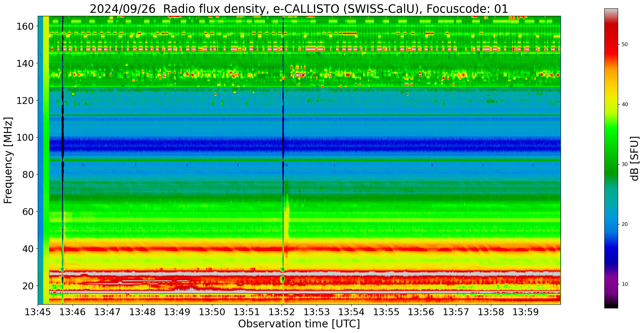Click the 140 frequency tick label
The image size is (644, 333).
[25, 63]
